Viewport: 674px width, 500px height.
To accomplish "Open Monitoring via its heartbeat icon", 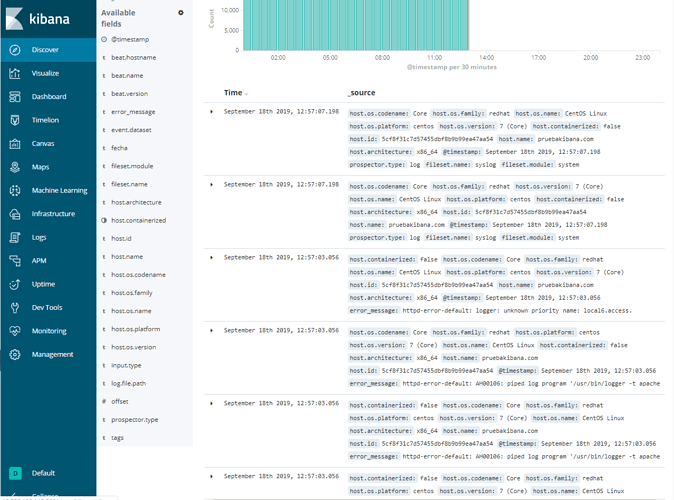I will click(15, 331).
